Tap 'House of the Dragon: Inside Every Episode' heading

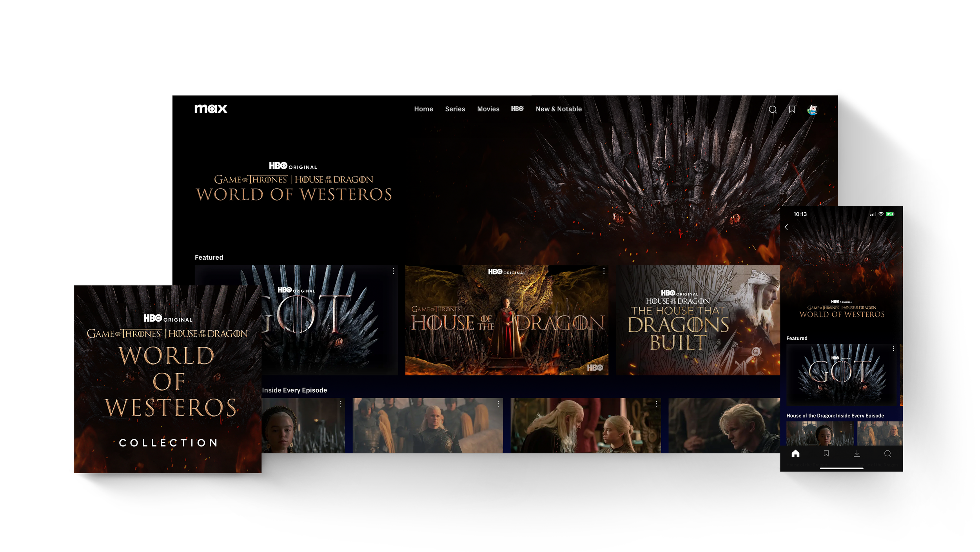pos(835,415)
